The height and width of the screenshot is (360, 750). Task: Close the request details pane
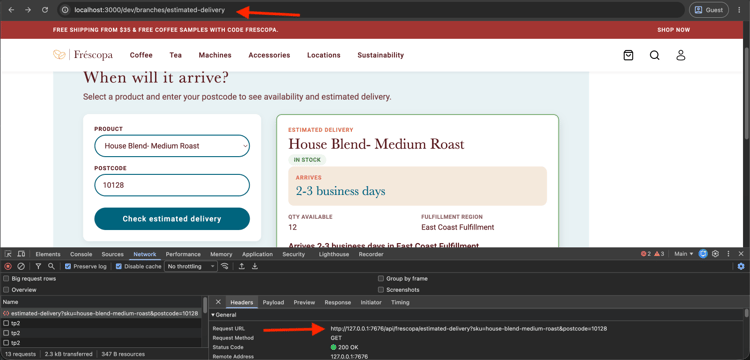(218, 302)
